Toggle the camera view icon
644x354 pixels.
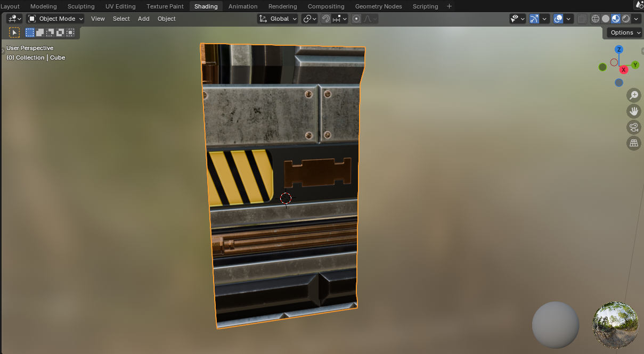(634, 127)
